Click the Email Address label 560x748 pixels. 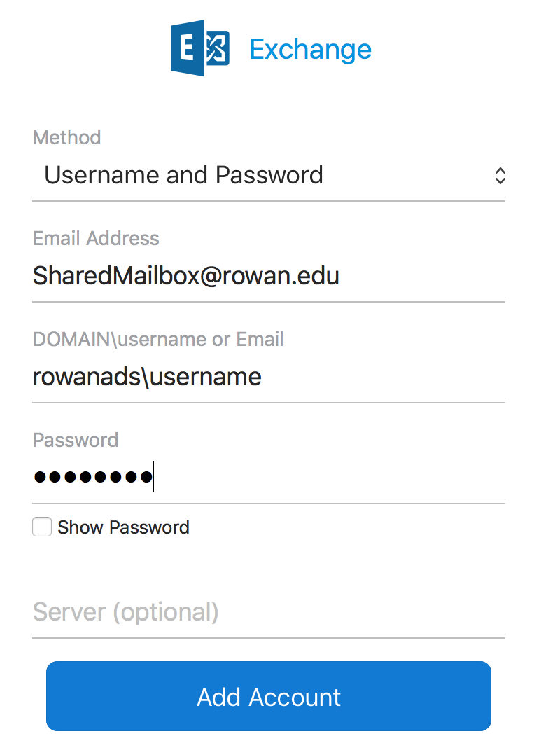pos(96,238)
